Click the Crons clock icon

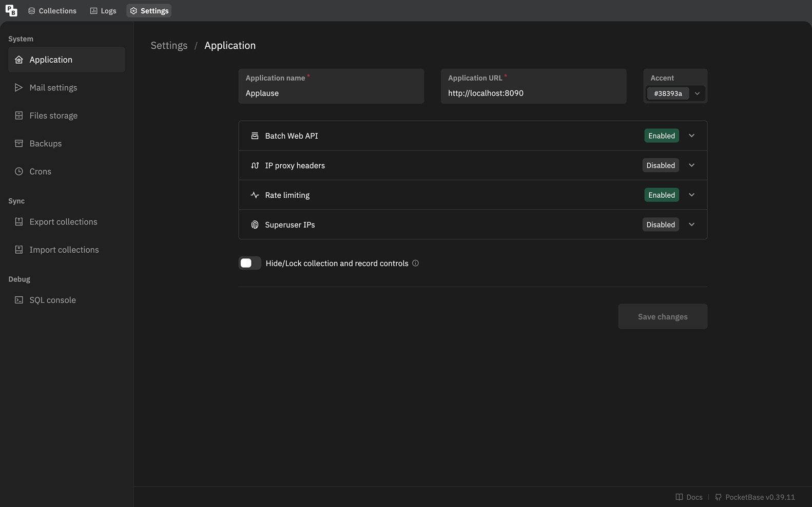(x=19, y=172)
